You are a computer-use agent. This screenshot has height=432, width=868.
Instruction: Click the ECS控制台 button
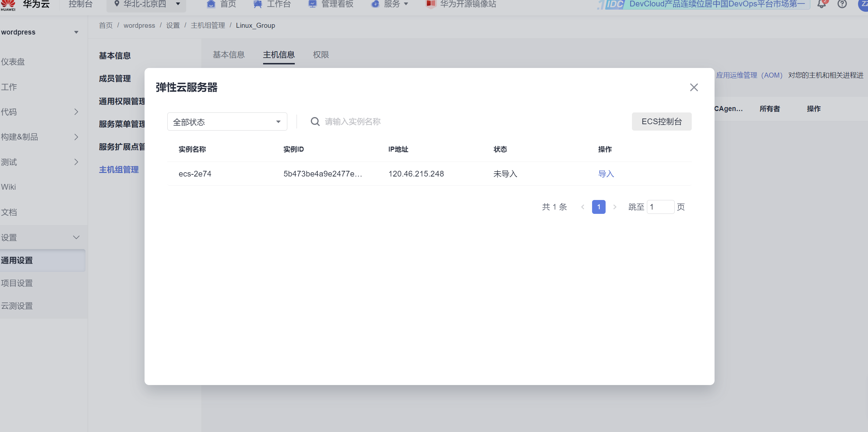coord(662,122)
